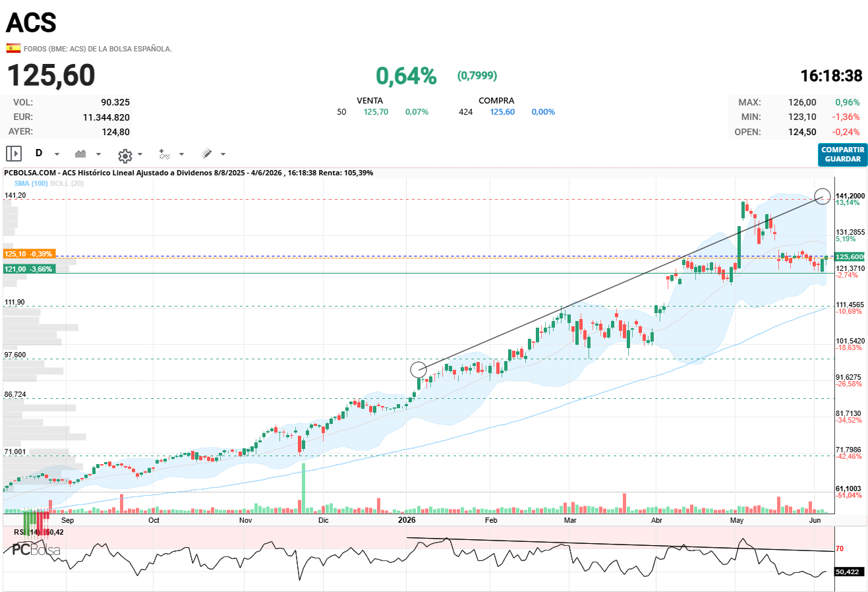This screenshot has height=592, width=868.
Task: Click the COMPARTIR GUARDAR button
Action: coord(843,154)
